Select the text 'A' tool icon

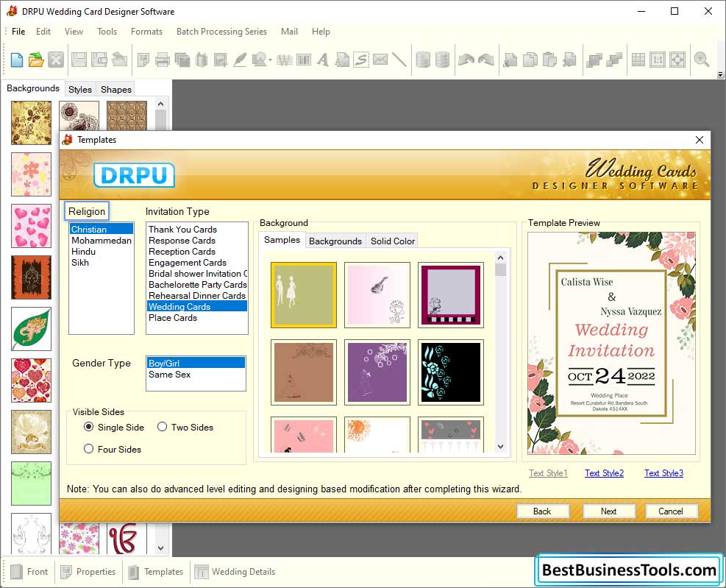[323, 60]
